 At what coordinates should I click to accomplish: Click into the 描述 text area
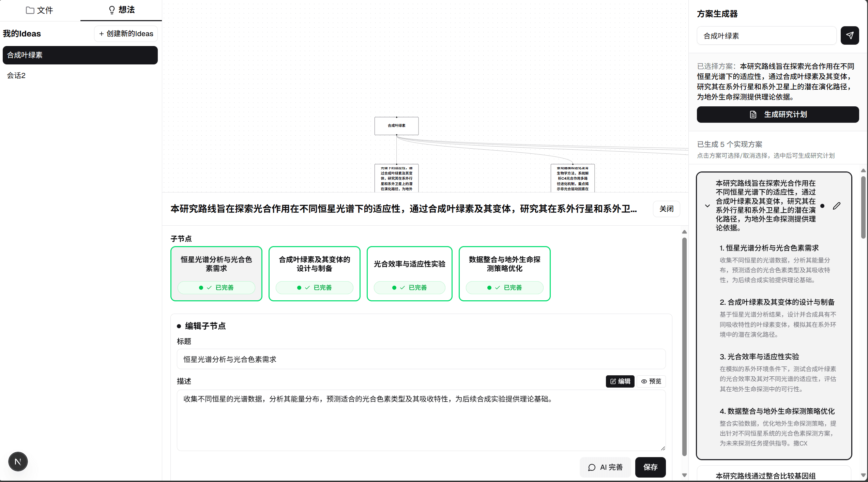421,420
